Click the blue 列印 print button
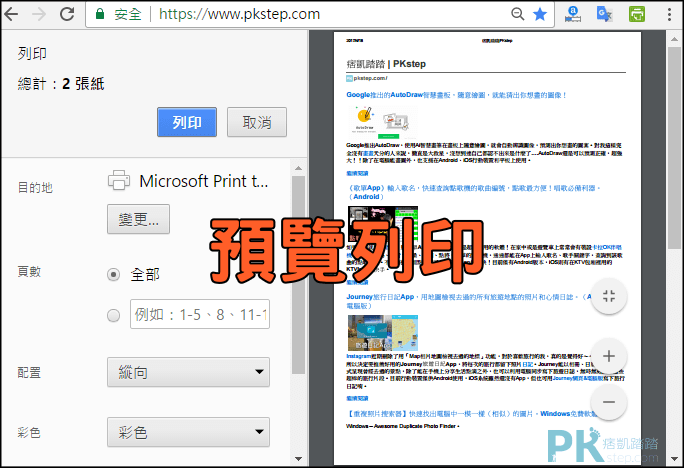Screen dimensions: 684x468 187,122
